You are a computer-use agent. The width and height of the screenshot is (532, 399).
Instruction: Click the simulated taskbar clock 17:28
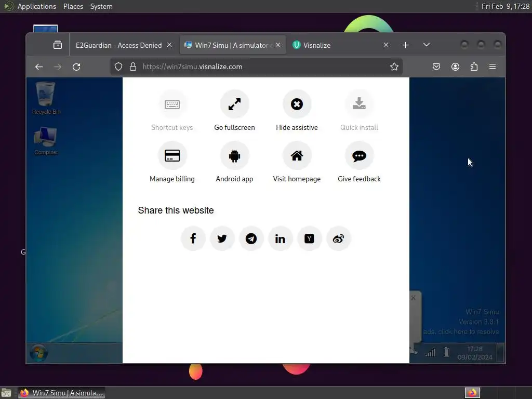[x=475, y=353]
